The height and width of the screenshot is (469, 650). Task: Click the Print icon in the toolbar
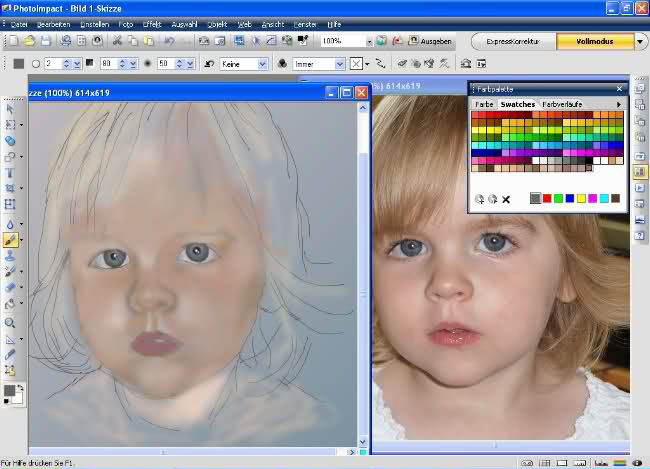(65, 41)
